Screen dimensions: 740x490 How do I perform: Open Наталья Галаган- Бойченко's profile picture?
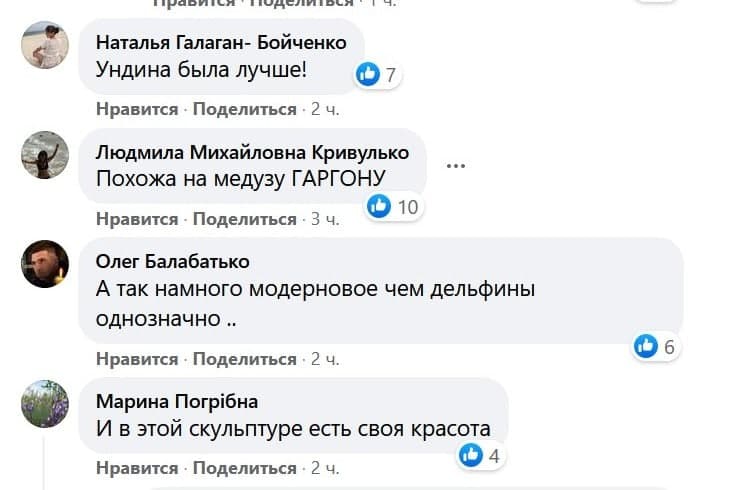(45, 45)
